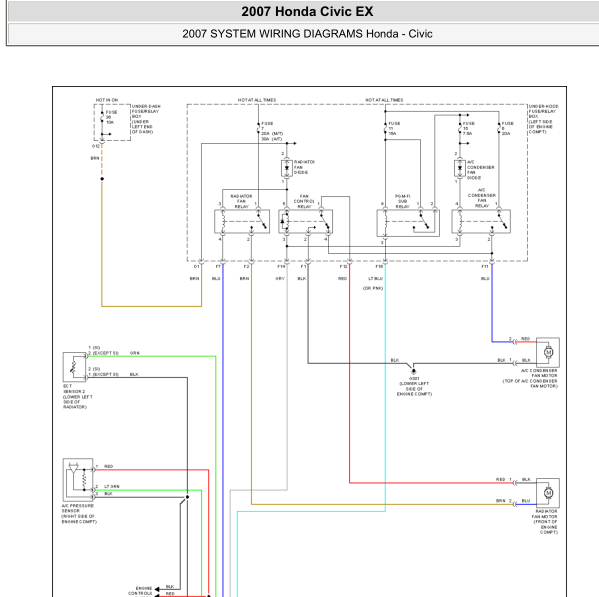599x597 pixels.
Task: Click "GRN" label at ECT Sensor 2
Action: click(x=134, y=353)
